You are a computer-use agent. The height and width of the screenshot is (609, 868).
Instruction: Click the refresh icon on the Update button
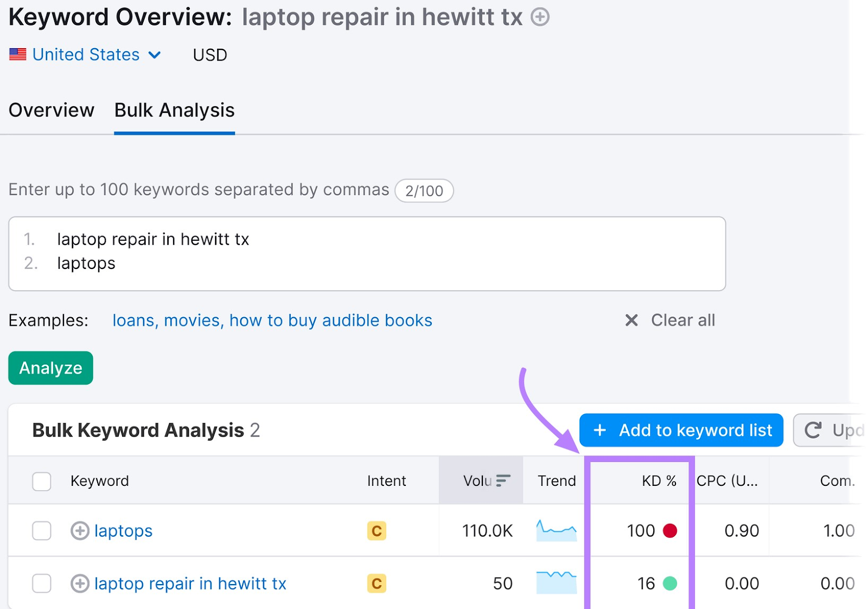tap(812, 430)
